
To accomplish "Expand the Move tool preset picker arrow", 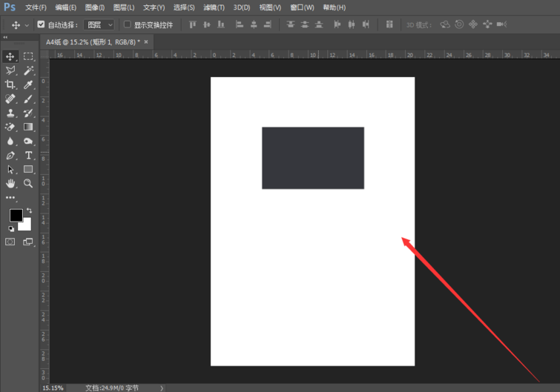I will [27, 24].
